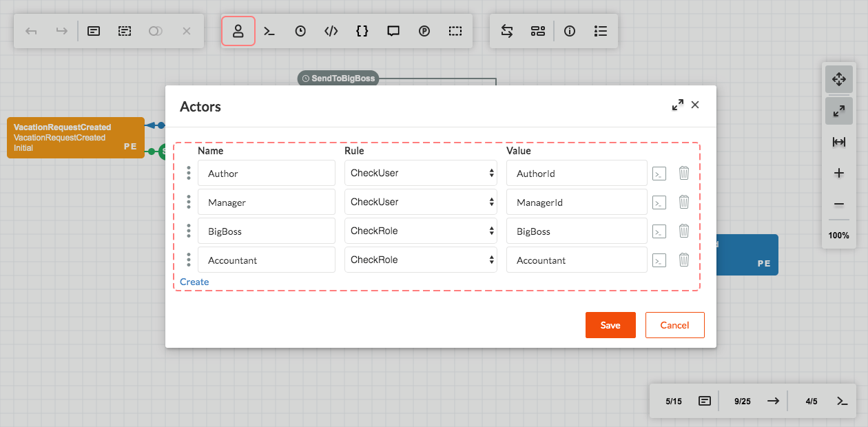
Task: Click the BigBoss name field
Action: click(x=267, y=231)
